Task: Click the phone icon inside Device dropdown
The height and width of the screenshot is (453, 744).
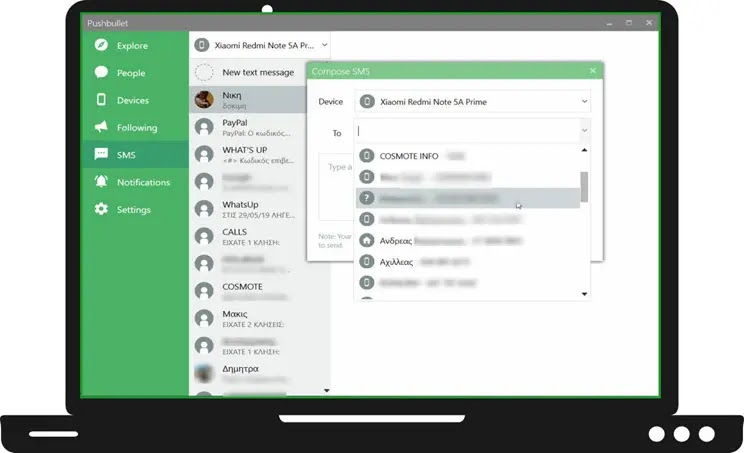Action: (x=367, y=102)
